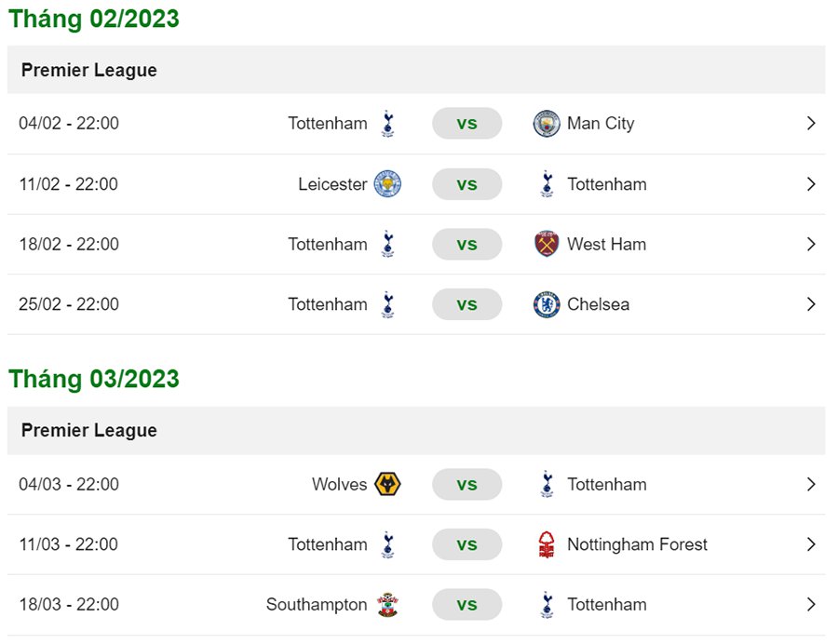This screenshot has width=838, height=644.
Task: Click the Leicester club crest
Action: (x=387, y=184)
